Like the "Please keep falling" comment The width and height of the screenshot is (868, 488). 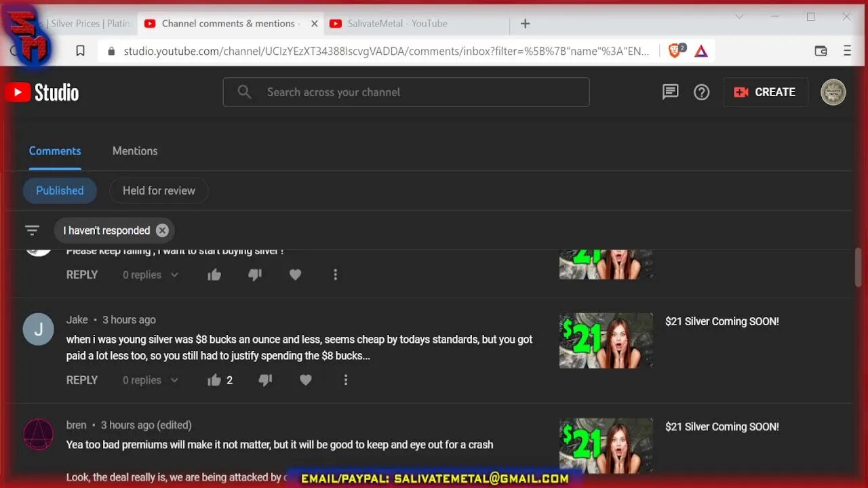214,274
